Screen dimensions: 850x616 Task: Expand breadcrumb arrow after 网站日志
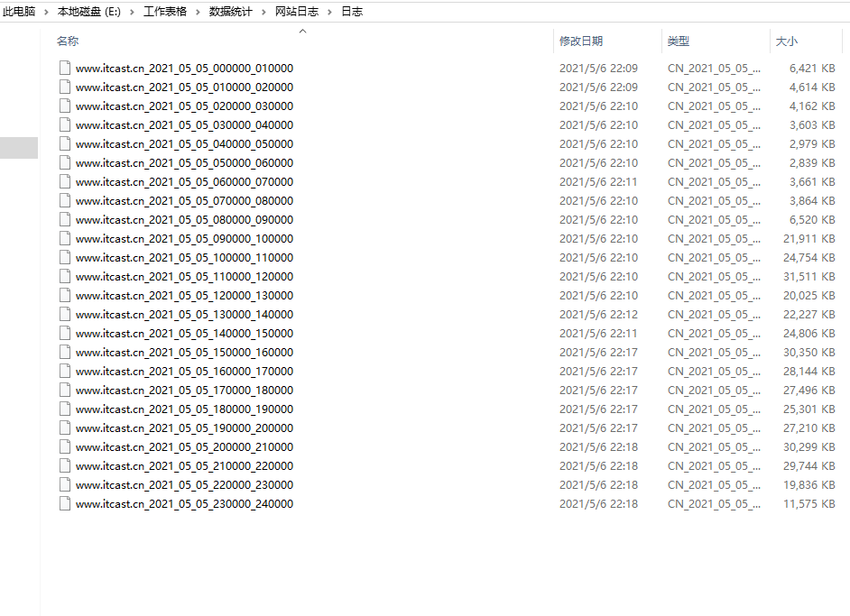point(329,12)
